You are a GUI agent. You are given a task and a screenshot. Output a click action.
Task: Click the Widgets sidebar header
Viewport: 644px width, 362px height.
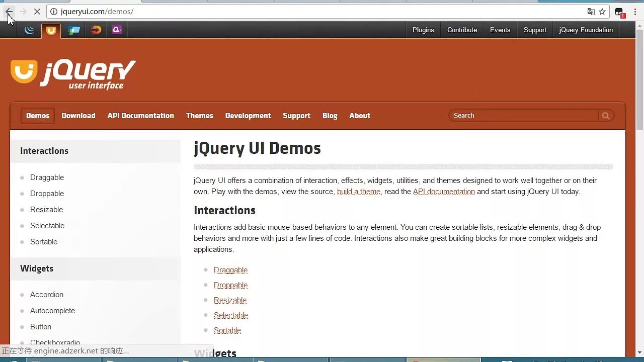[x=96, y=268]
